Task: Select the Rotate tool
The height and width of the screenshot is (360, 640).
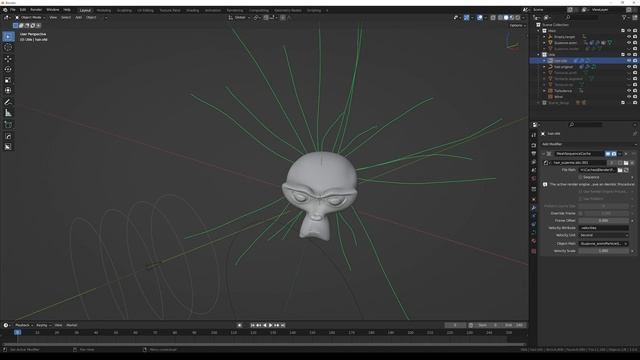Action: coord(8,69)
